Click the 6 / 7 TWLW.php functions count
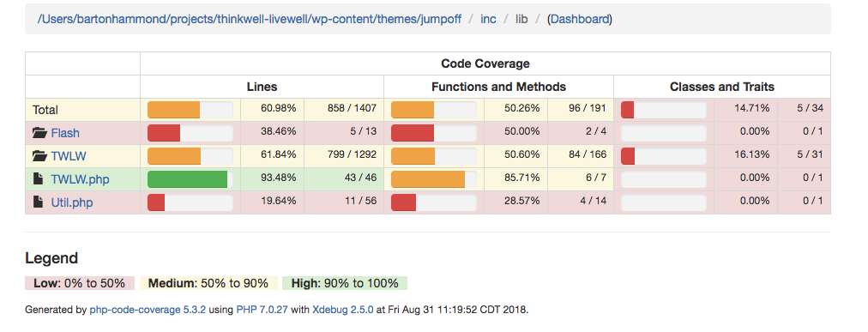 (596, 178)
